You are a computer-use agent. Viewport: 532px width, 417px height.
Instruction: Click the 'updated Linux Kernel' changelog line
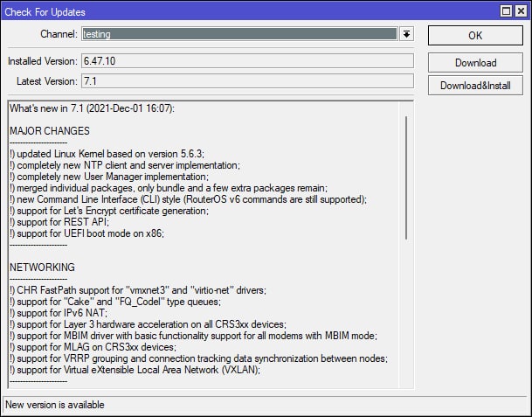[107, 154]
